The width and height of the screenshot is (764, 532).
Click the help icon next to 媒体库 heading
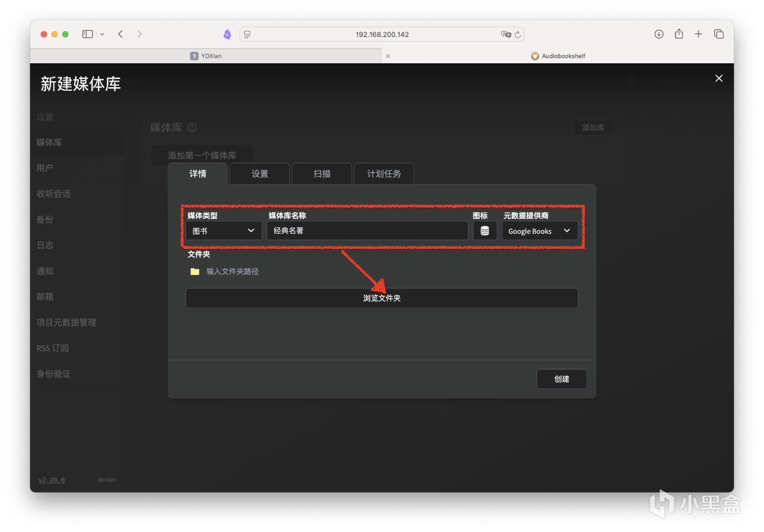(192, 128)
